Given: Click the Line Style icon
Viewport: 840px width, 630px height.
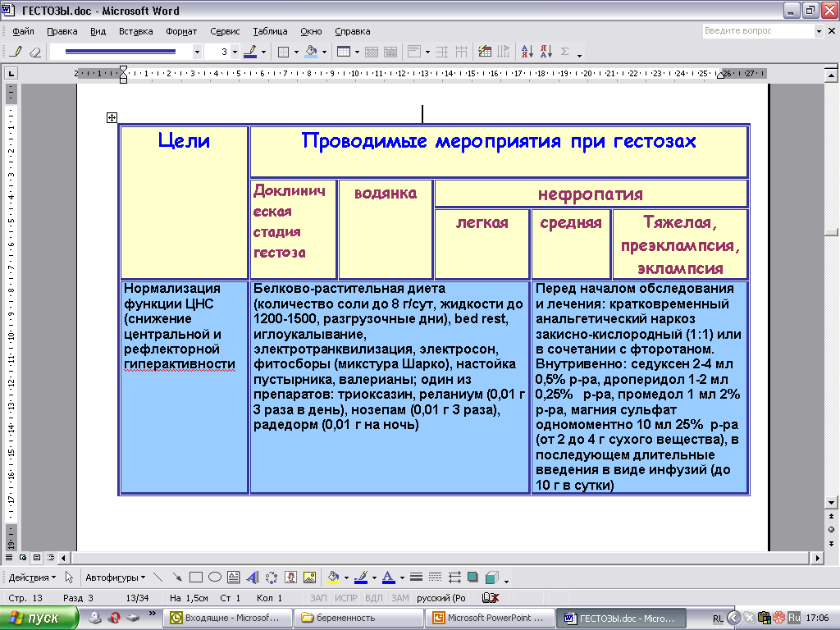Looking at the screenshot, I should coord(416,577).
